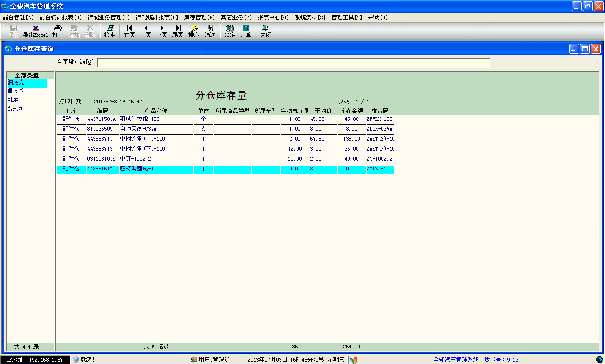
Task: Click the 全部类型 list header
Action: (x=26, y=75)
